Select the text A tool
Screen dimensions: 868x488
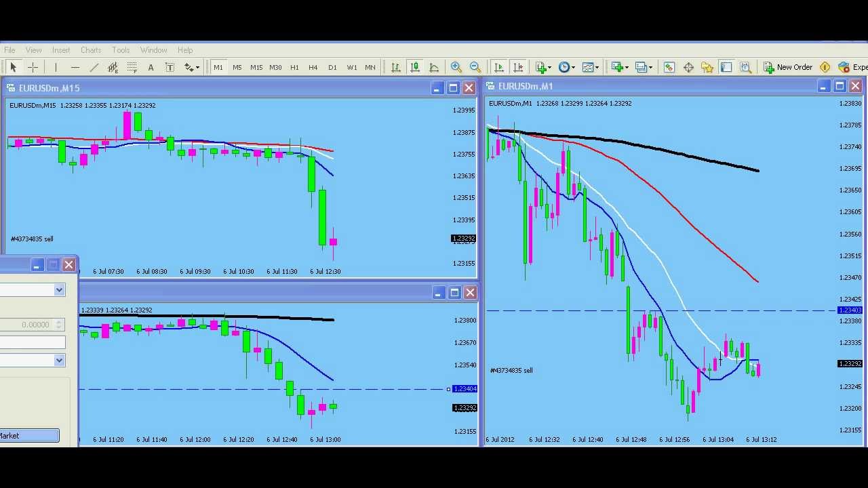[151, 67]
